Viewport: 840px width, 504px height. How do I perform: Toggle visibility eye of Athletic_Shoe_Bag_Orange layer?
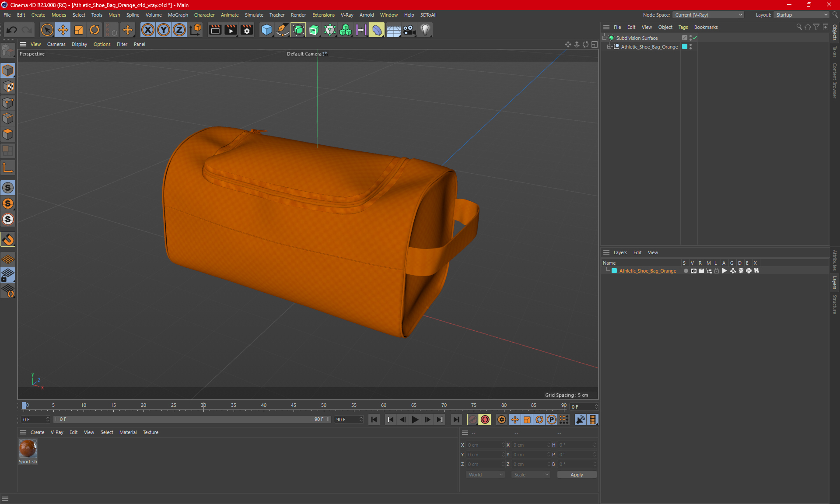[x=693, y=271]
